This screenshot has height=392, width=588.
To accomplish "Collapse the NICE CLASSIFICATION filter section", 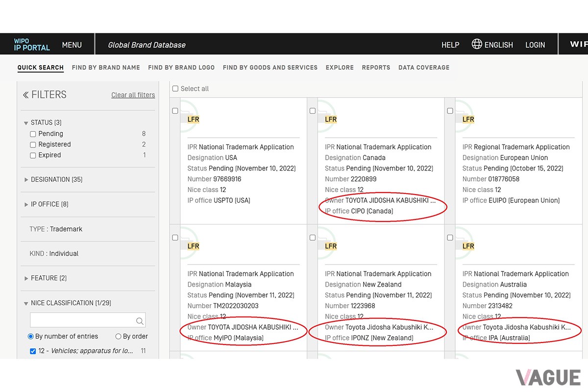I will click(x=67, y=303).
